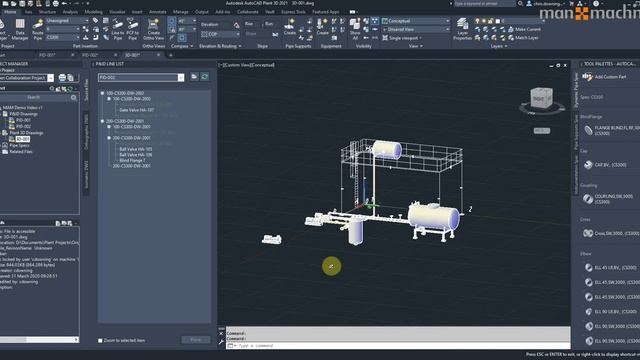Select ELL 90 LR BV palette item
Viewport: 640px width, 360px height.
coord(611,312)
